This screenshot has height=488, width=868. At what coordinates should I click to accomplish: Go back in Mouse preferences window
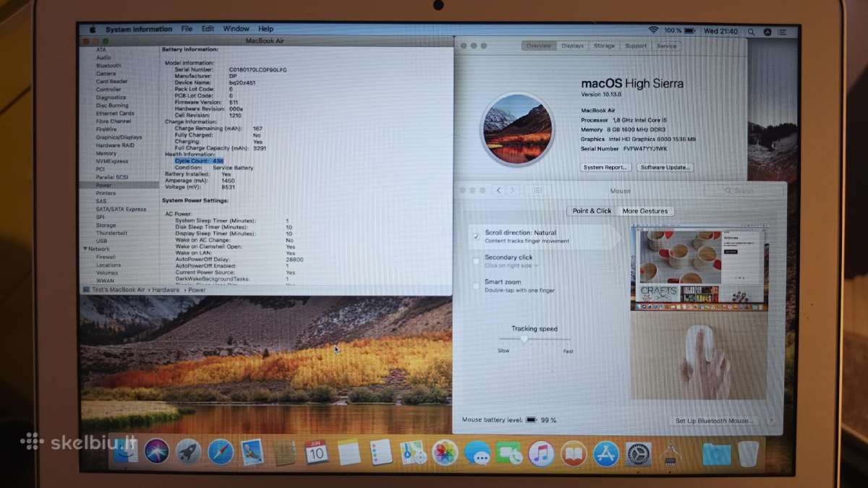[x=498, y=190]
